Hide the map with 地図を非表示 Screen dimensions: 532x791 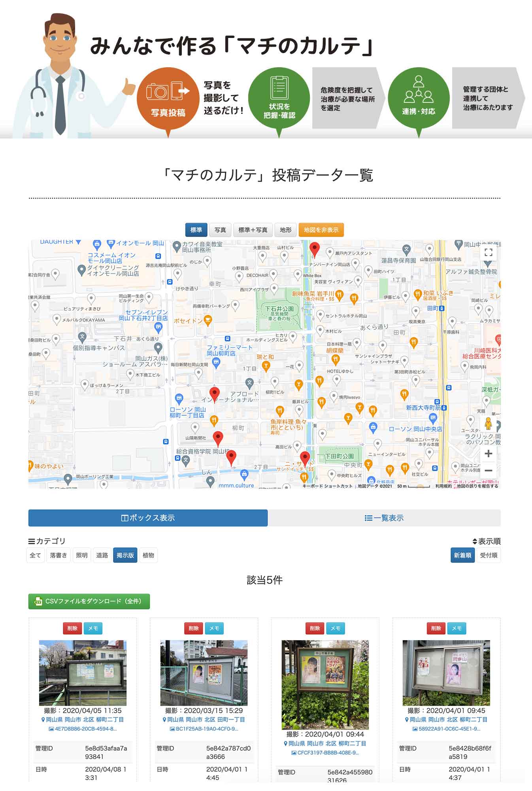click(x=321, y=230)
